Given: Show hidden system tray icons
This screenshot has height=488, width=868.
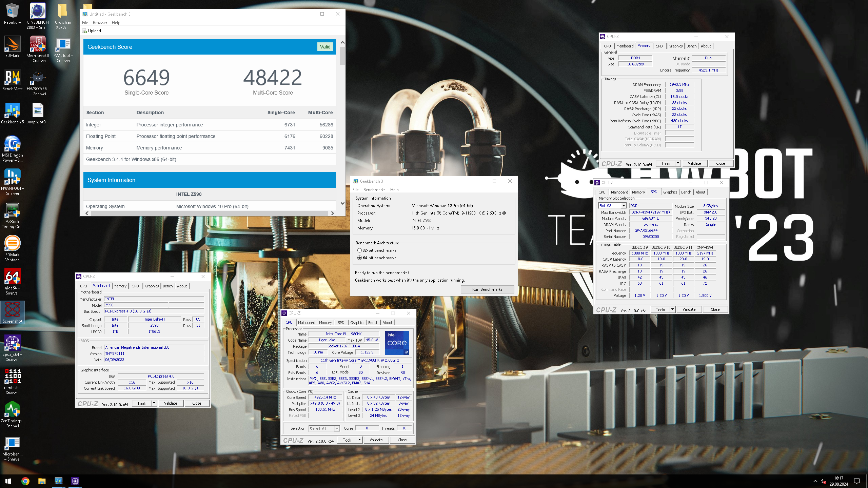Looking at the screenshot, I should point(815,481).
